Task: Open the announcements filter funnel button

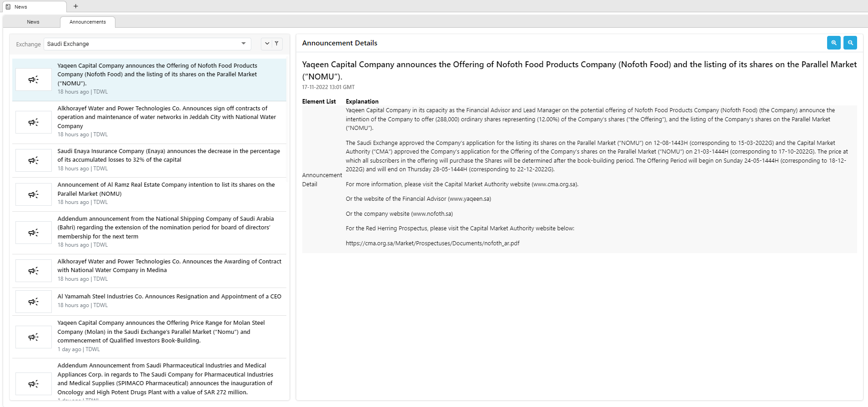Action: pos(276,44)
